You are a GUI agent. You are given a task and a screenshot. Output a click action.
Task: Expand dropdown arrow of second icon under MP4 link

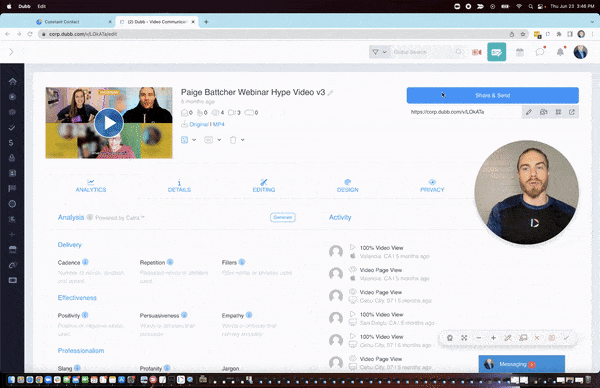[219, 140]
